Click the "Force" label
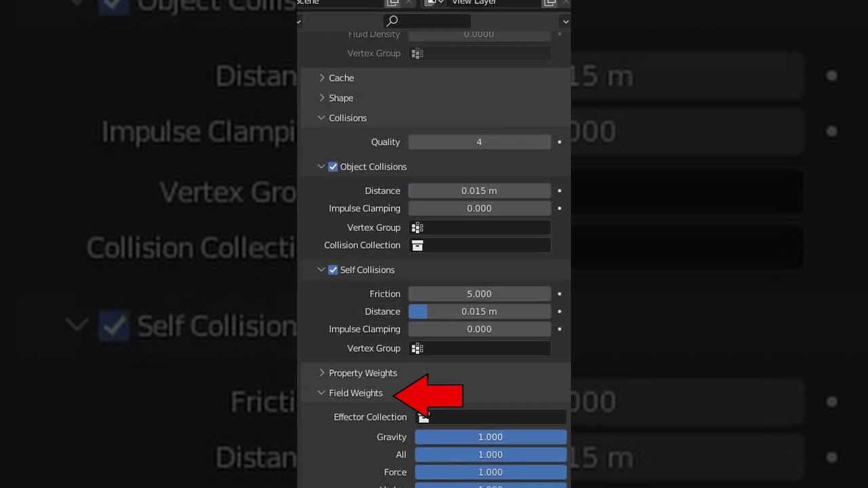 (395, 472)
